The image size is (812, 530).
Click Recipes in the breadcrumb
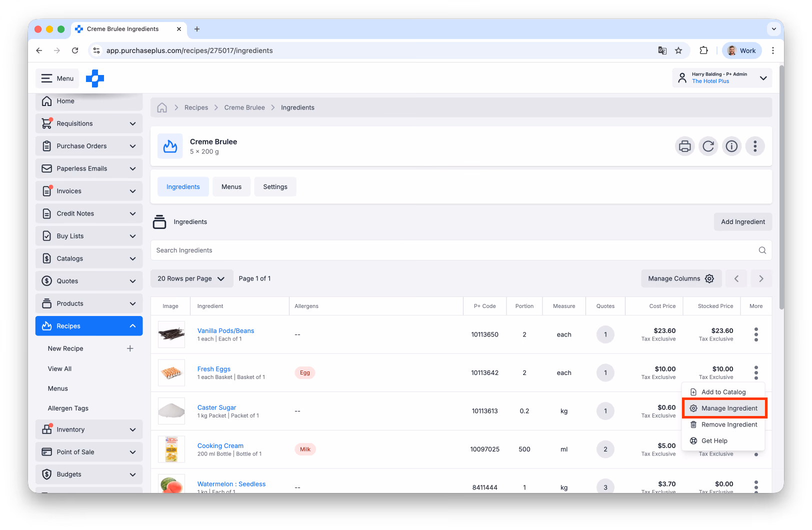(196, 107)
